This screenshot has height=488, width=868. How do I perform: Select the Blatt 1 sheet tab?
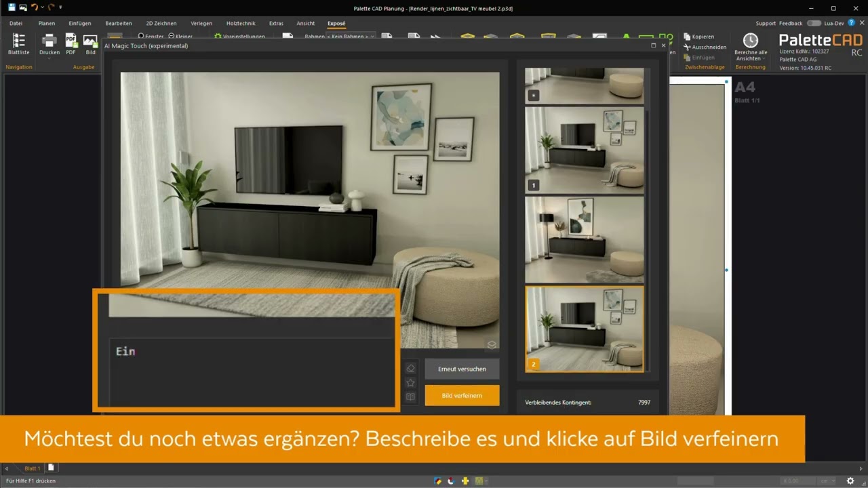pos(32,468)
